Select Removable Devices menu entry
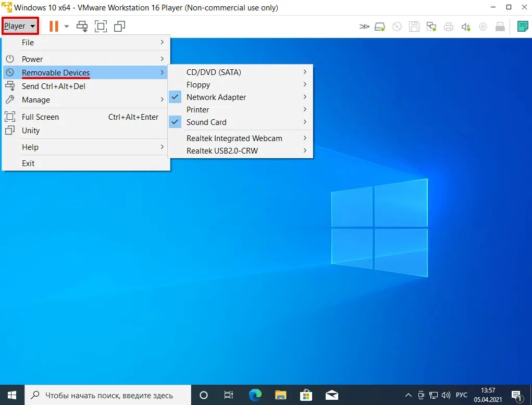 85,72
